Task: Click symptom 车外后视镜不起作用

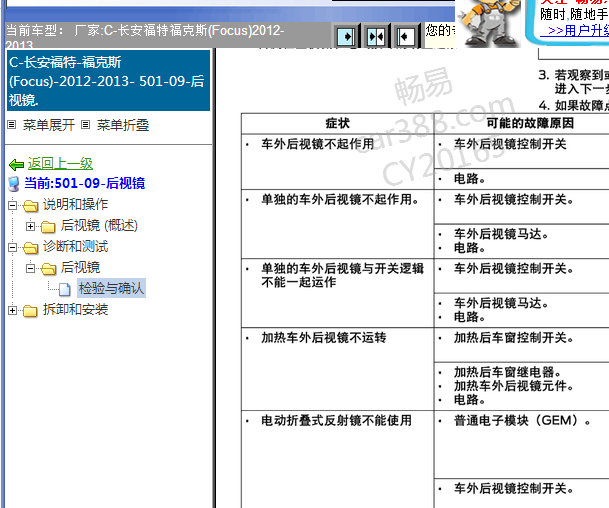Action: point(317,144)
